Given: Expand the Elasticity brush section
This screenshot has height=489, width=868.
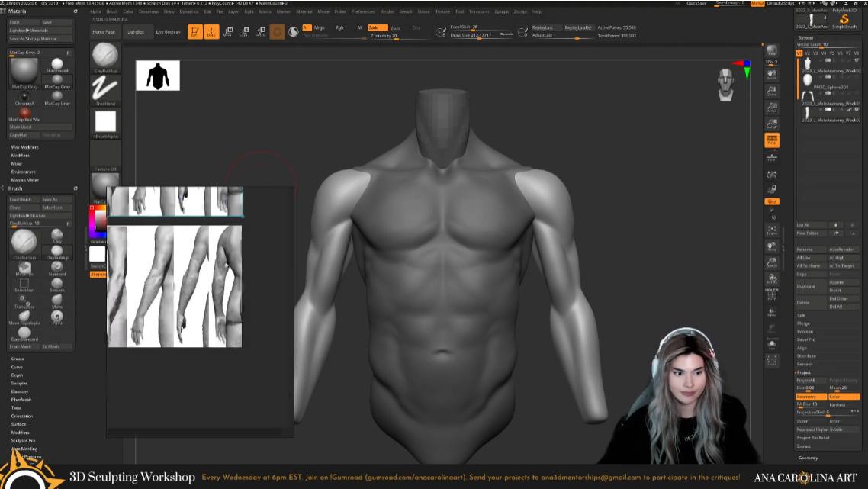Looking at the screenshot, I should pos(19,391).
